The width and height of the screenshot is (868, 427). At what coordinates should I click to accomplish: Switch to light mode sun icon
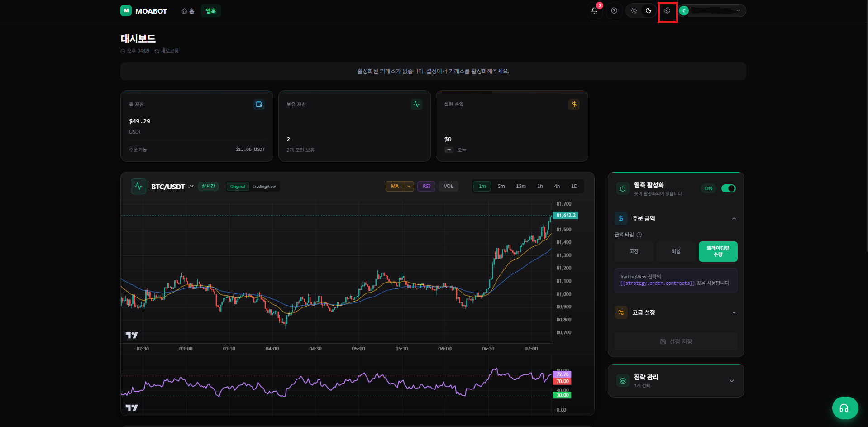click(634, 10)
